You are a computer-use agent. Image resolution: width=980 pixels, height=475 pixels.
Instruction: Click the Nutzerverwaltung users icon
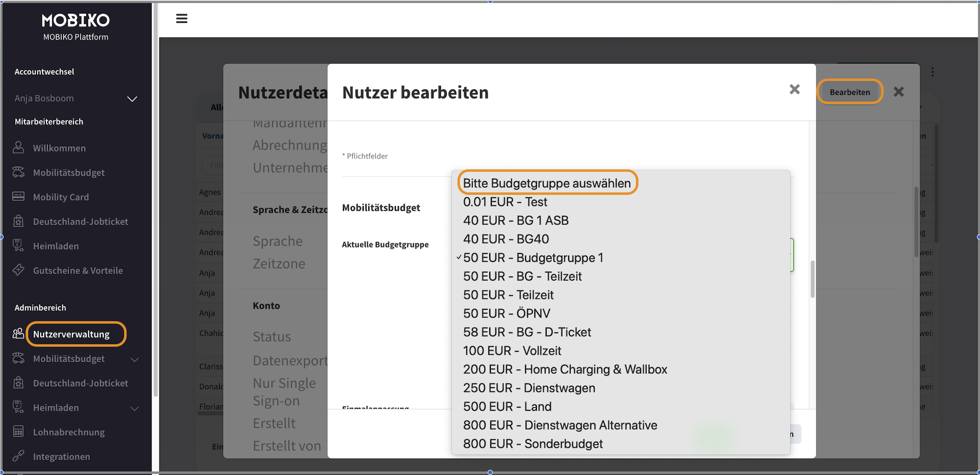[18, 333]
